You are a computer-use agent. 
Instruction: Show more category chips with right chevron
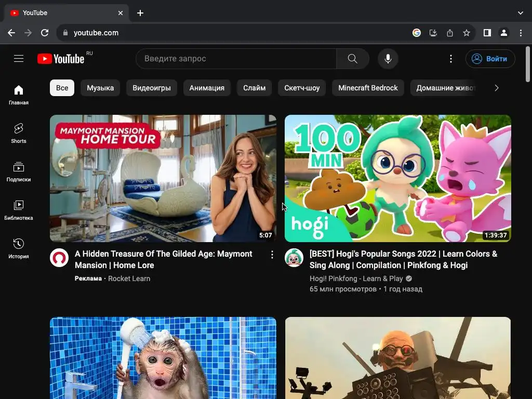tap(496, 88)
